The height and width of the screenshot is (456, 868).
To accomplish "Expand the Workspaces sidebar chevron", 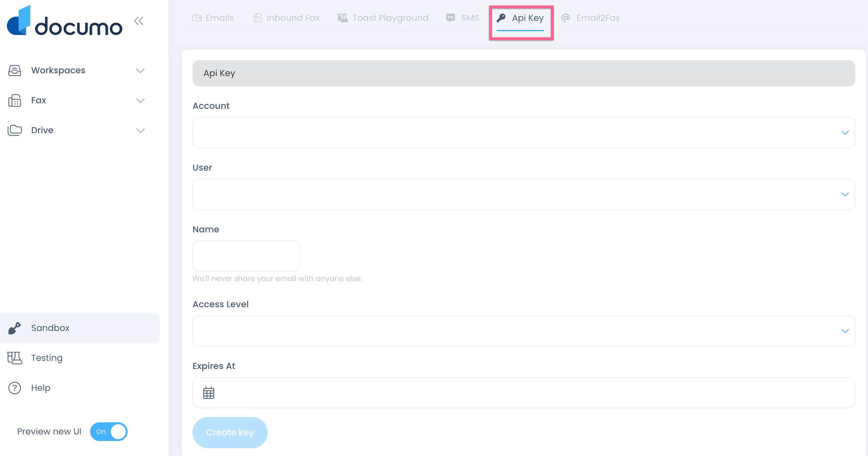I will click(x=140, y=70).
